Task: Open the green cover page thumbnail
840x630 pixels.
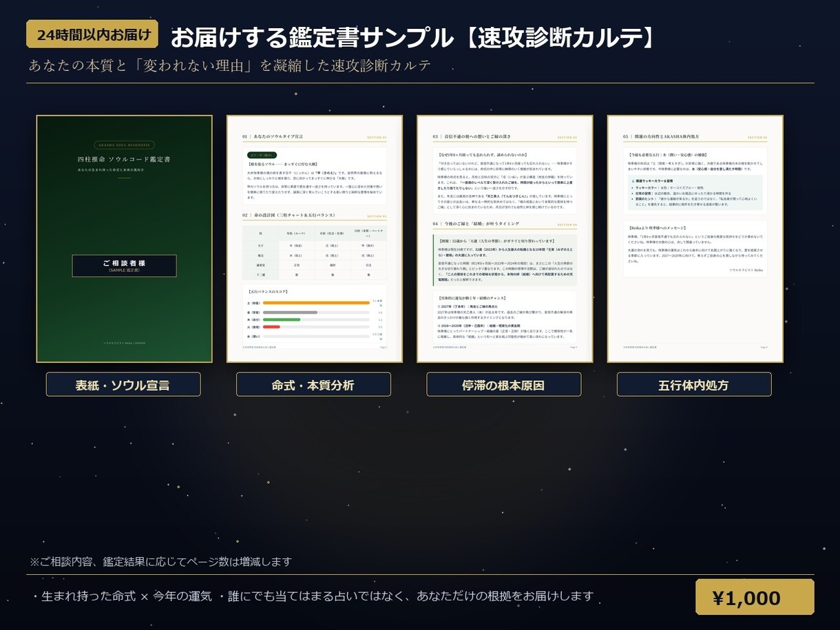Action: click(125, 239)
